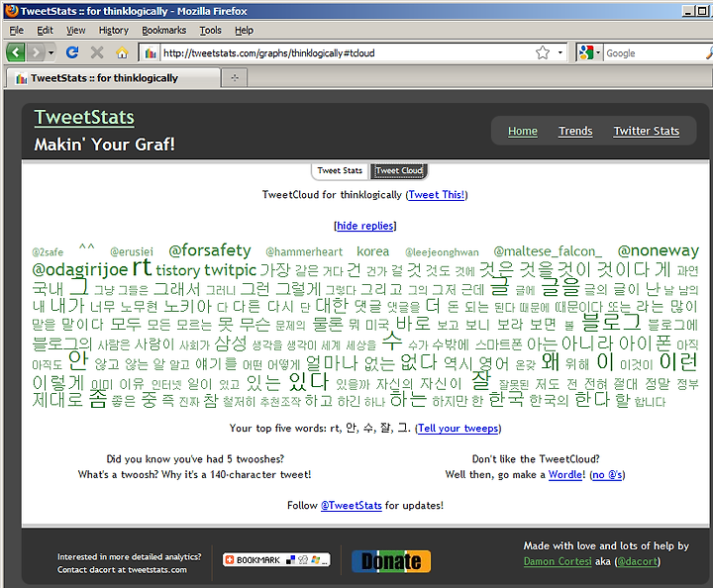Open the address bar history dropdown
This screenshot has height=588, width=713.
pos(560,52)
